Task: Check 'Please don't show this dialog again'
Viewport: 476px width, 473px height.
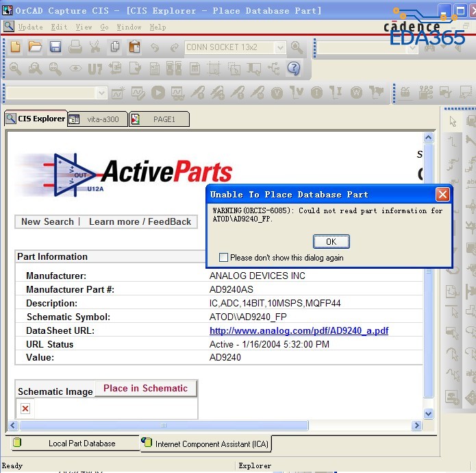Action: click(x=223, y=257)
